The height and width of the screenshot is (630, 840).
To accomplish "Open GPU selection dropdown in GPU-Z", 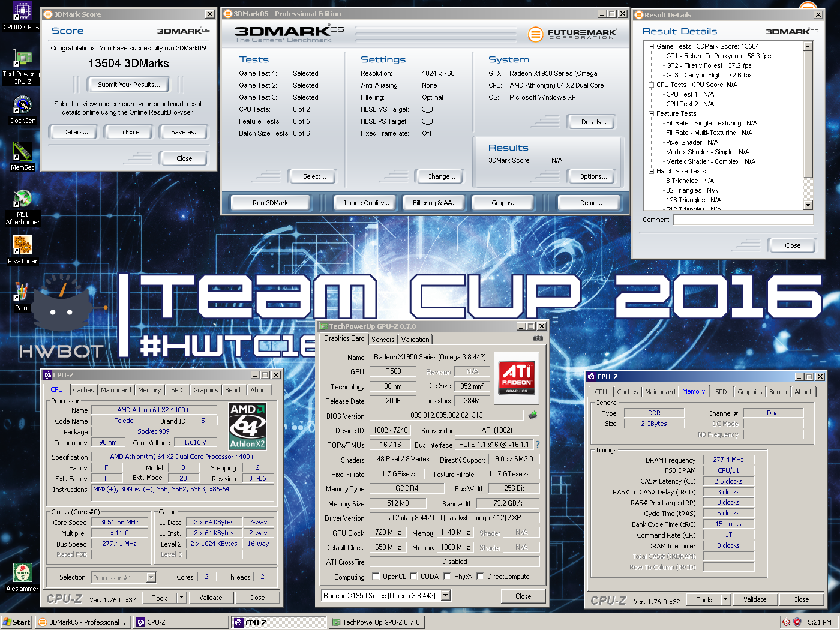I will click(x=445, y=596).
